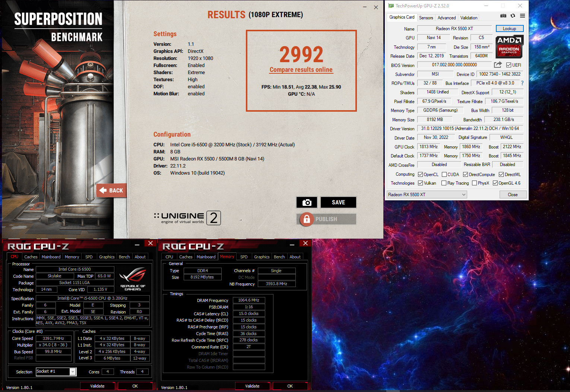The image size is (570, 392).
Task: Click the GPU name field Radeon RX 5500 XT
Action: 454,29
